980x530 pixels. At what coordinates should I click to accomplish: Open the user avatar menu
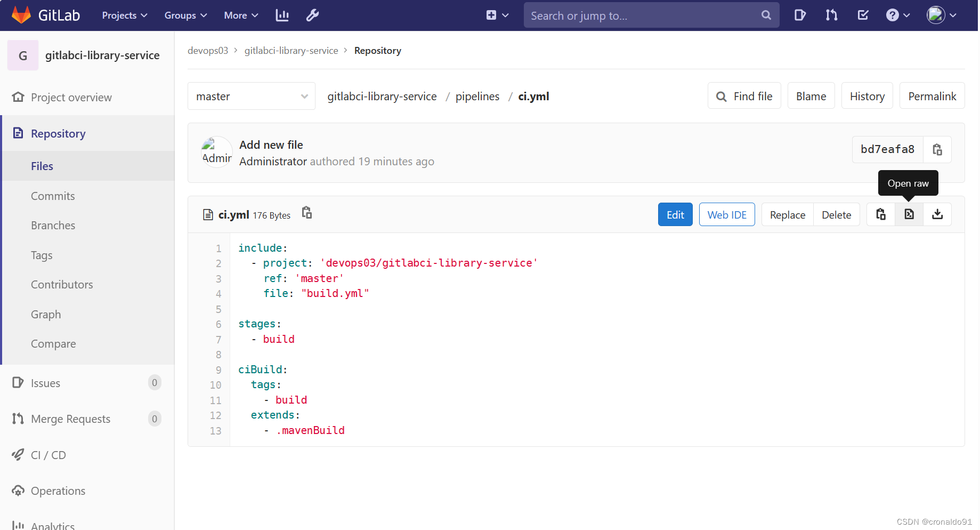click(942, 15)
